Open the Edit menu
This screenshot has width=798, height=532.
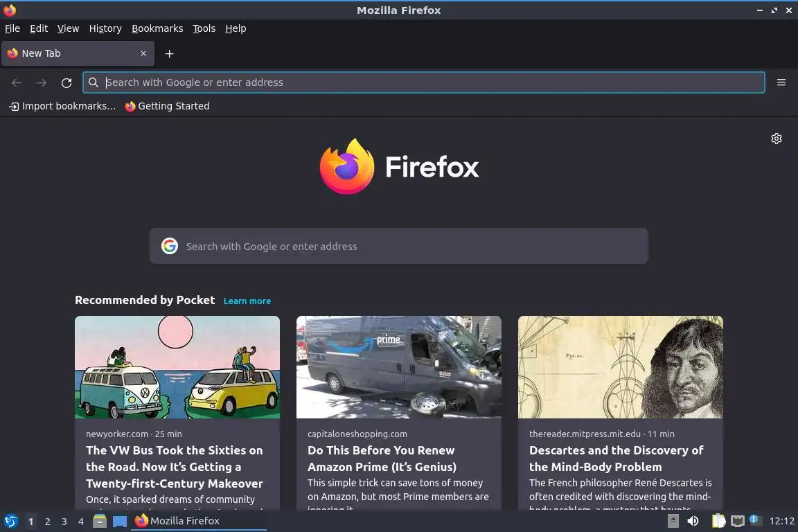pos(39,28)
